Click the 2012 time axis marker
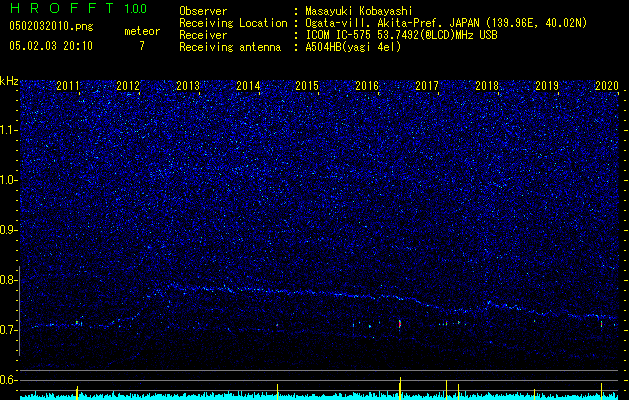This screenshot has height=400, width=629. point(128,85)
